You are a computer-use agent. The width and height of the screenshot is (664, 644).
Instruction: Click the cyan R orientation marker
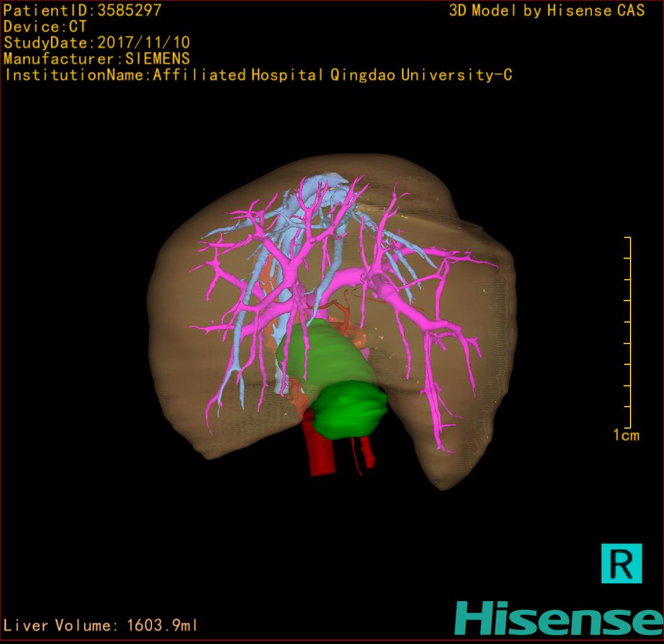point(621,563)
